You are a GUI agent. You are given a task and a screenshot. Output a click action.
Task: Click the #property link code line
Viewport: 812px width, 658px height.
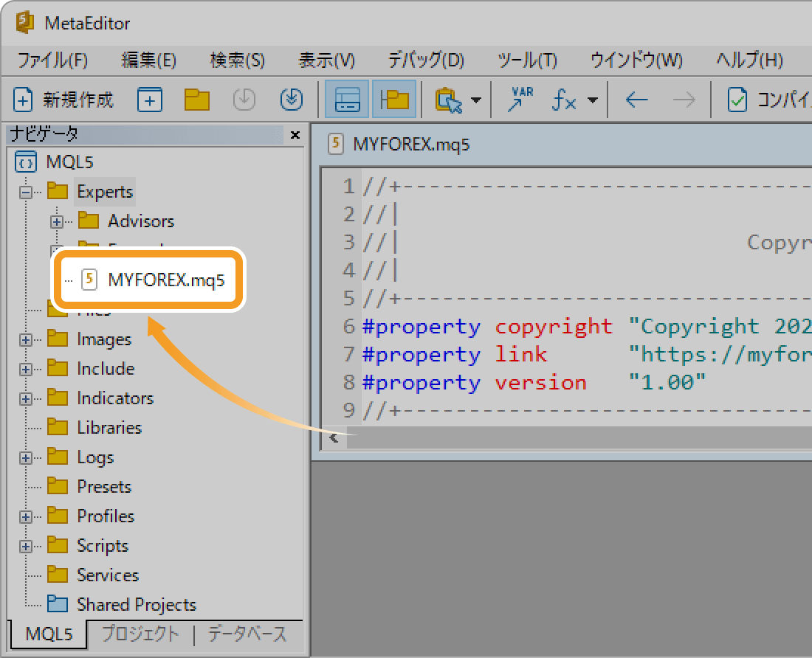click(x=586, y=355)
